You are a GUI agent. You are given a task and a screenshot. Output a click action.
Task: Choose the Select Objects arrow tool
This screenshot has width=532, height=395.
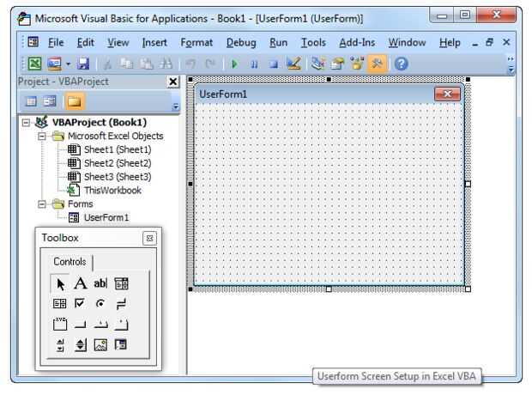coord(60,283)
